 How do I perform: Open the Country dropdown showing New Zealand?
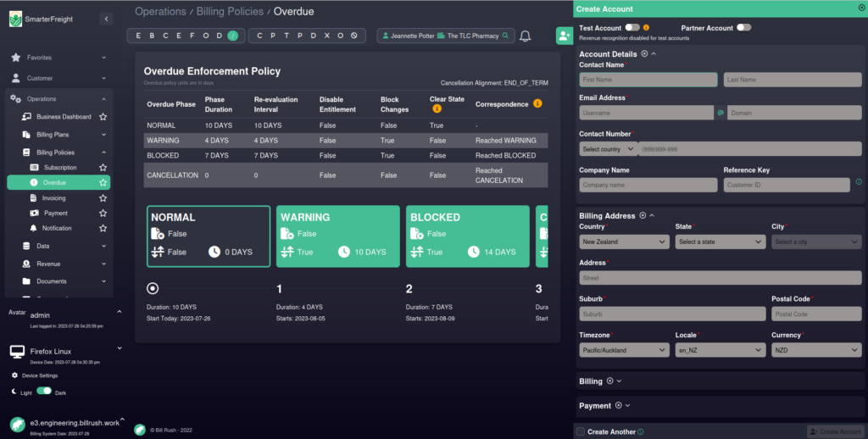point(624,242)
